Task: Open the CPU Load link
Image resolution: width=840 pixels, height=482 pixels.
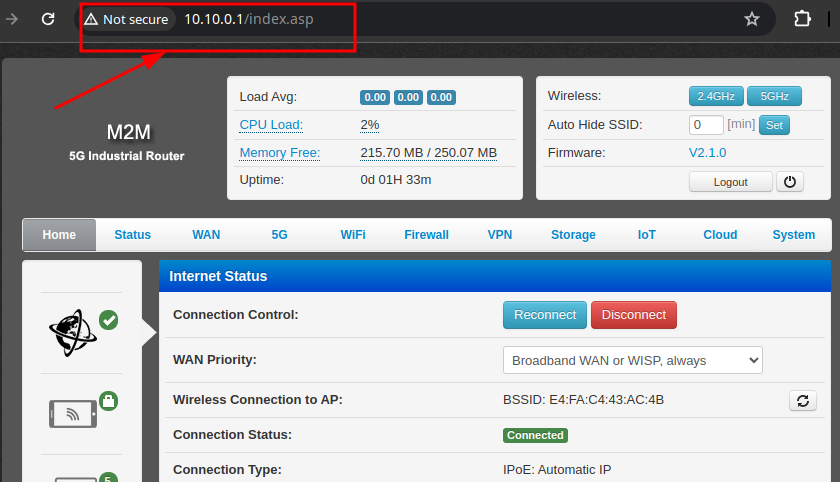Action: coord(271,125)
